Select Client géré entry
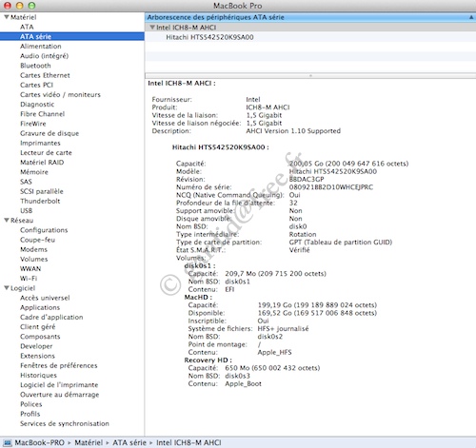 tap(37, 327)
